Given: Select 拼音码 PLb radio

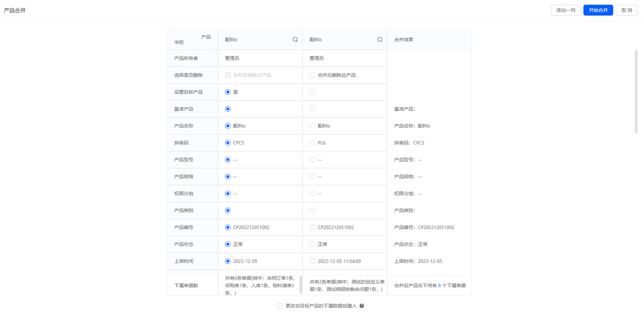Looking at the screenshot, I should click(x=312, y=143).
